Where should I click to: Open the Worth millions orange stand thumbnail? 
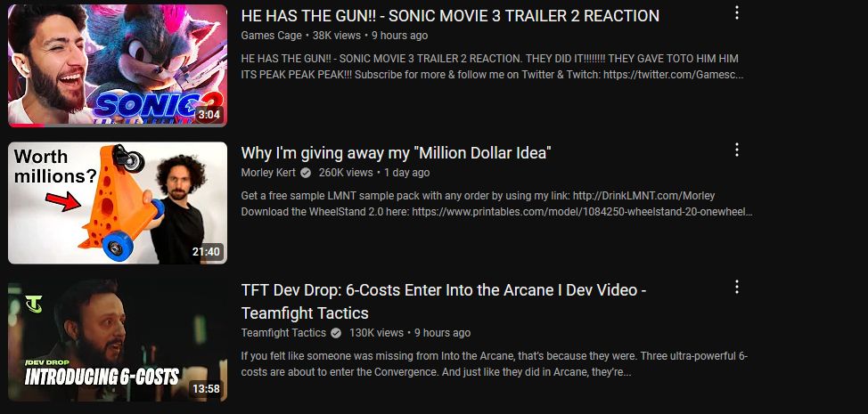click(118, 203)
